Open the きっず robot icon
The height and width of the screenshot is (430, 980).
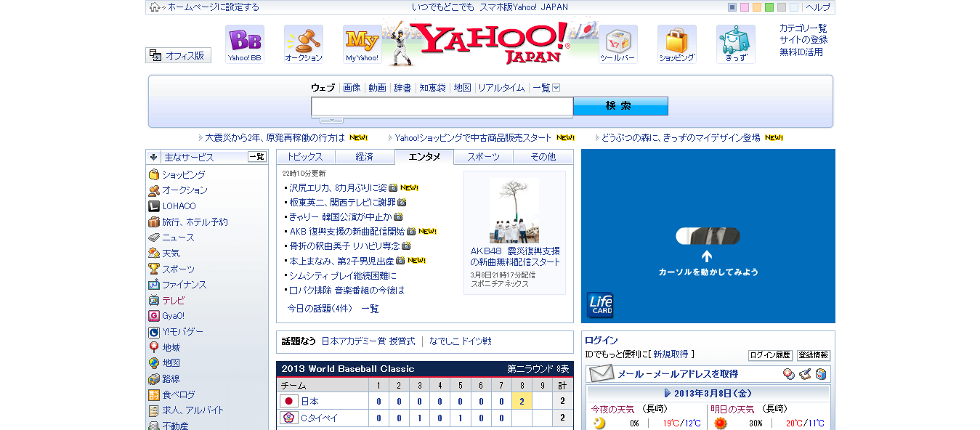click(736, 44)
